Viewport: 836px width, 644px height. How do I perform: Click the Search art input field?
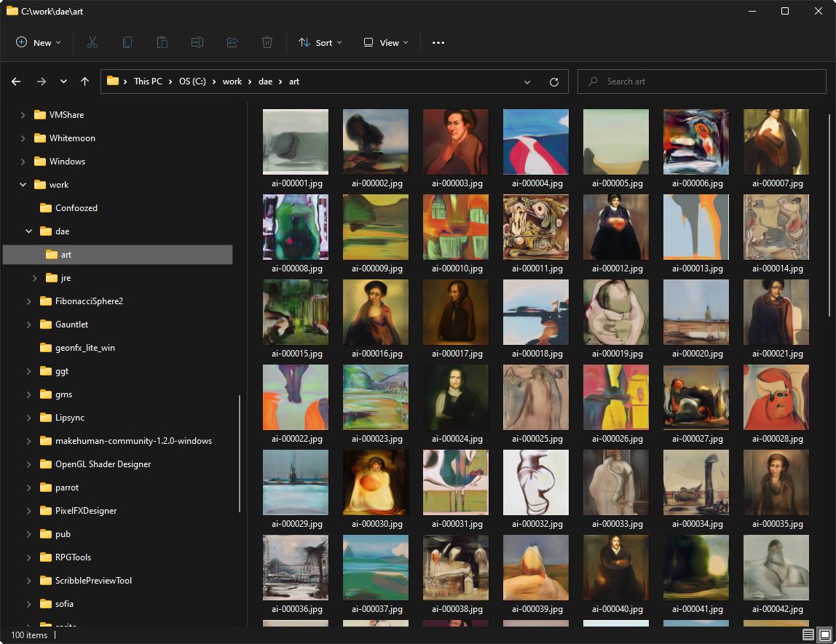pyautogui.click(x=702, y=82)
